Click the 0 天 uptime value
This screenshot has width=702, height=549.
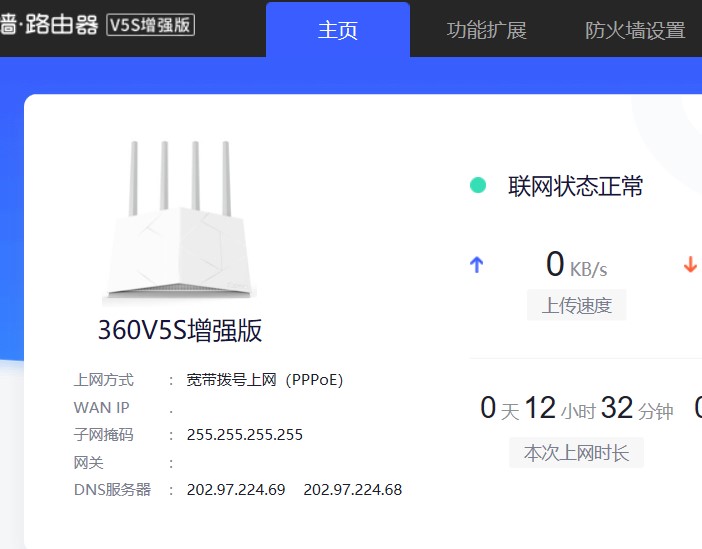[x=499, y=408]
